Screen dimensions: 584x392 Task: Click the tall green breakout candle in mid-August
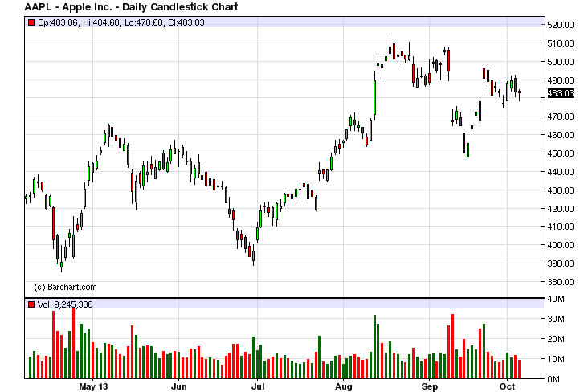click(x=374, y=97)
